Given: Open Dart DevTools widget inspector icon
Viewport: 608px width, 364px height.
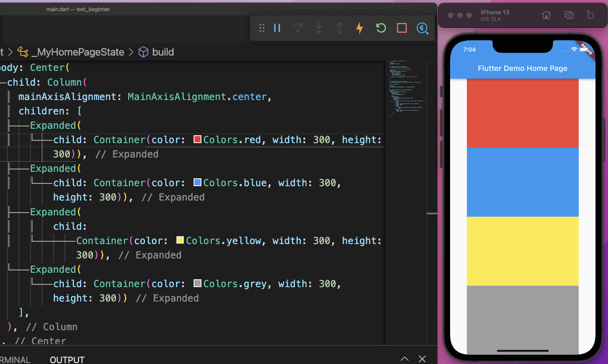Looking at the screenshot, I should click(x=422, y=28).
